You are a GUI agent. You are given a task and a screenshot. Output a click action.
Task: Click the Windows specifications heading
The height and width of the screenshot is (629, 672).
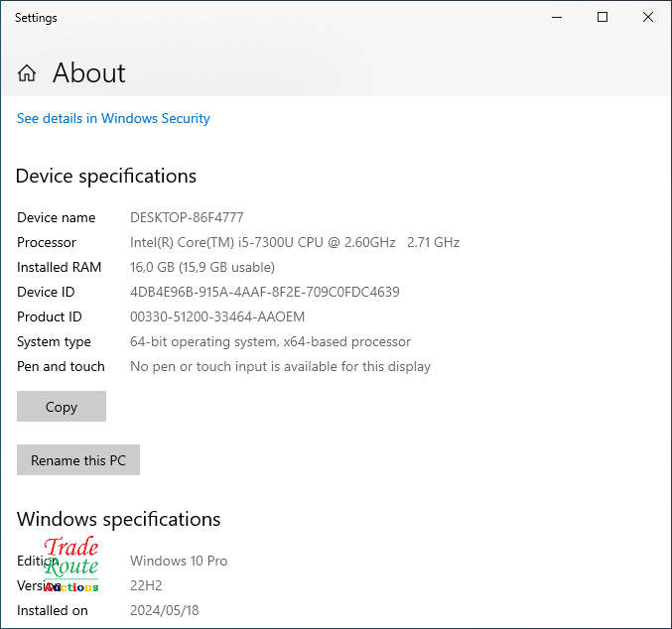[118, 519]
